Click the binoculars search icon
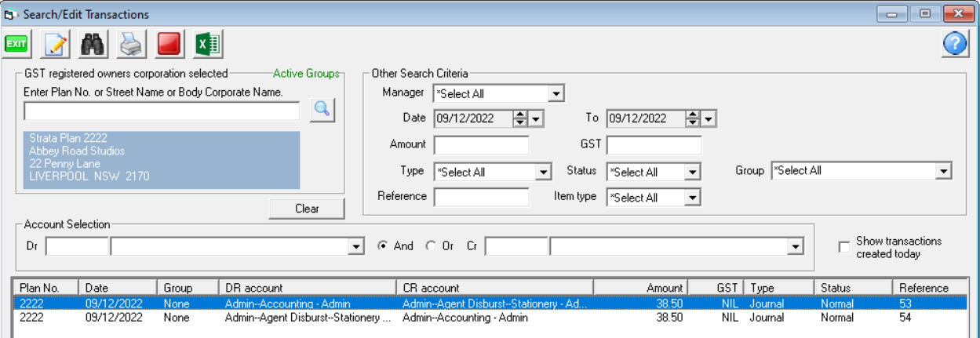980x338 pixels. (x=93, y=45)
